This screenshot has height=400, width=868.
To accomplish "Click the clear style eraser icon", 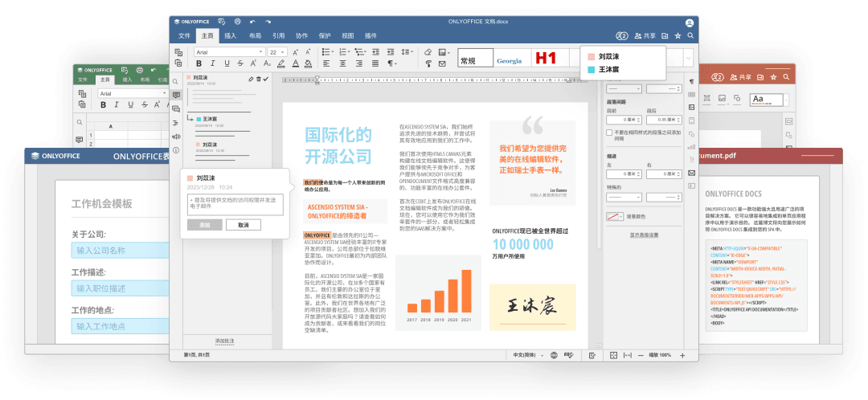I will (x=428, y=51).
